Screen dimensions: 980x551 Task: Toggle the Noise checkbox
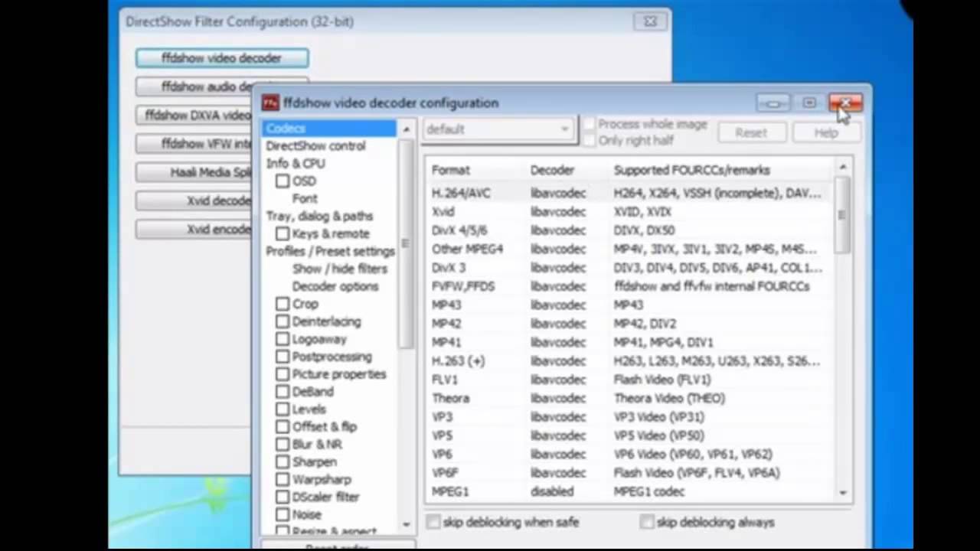(283, 515)
